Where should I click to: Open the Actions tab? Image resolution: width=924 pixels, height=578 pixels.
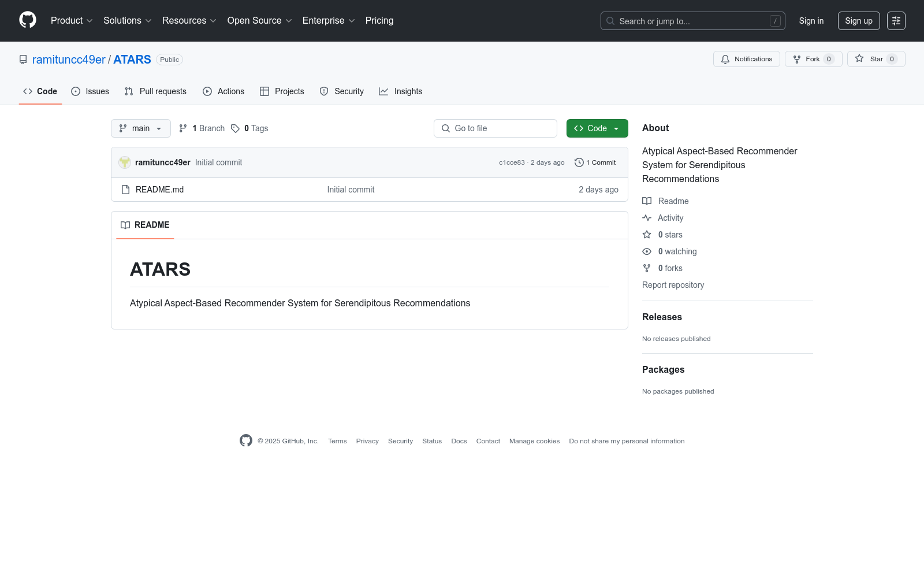point(223,91)
